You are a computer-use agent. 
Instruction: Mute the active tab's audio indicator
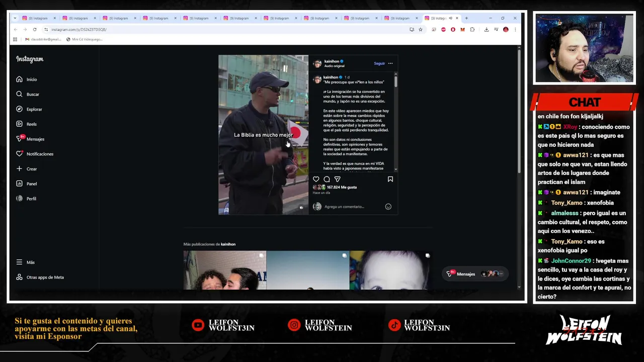[450, 18]
